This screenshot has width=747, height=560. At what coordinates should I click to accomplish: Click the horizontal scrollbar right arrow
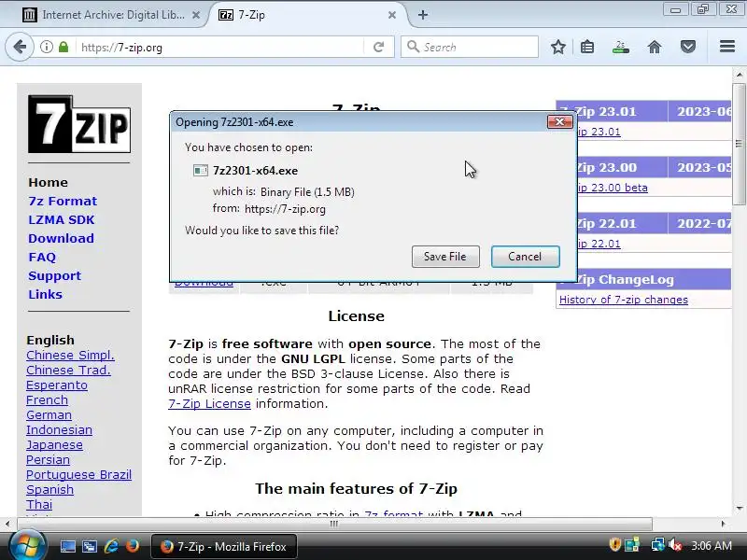click(723, 524)
